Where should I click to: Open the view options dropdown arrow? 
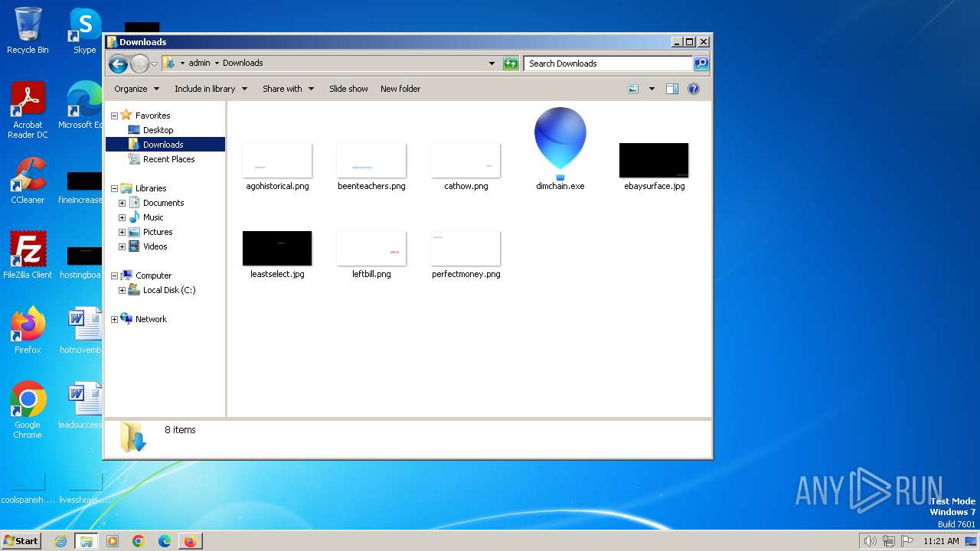pyautogui.click(x=652, y=89)
